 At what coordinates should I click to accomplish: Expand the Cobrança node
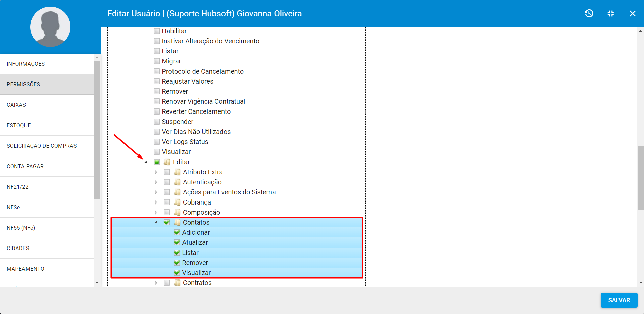pos(156,202)
